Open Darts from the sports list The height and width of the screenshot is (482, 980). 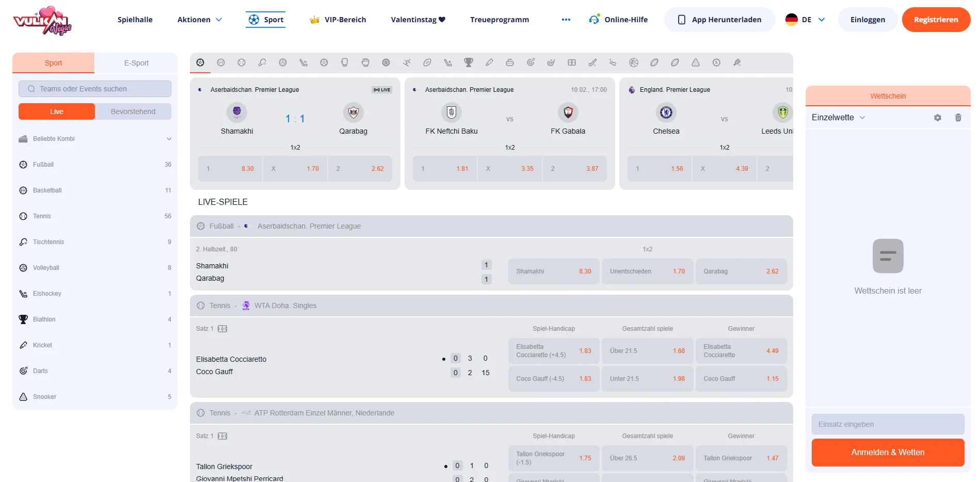tap(40, 371)
